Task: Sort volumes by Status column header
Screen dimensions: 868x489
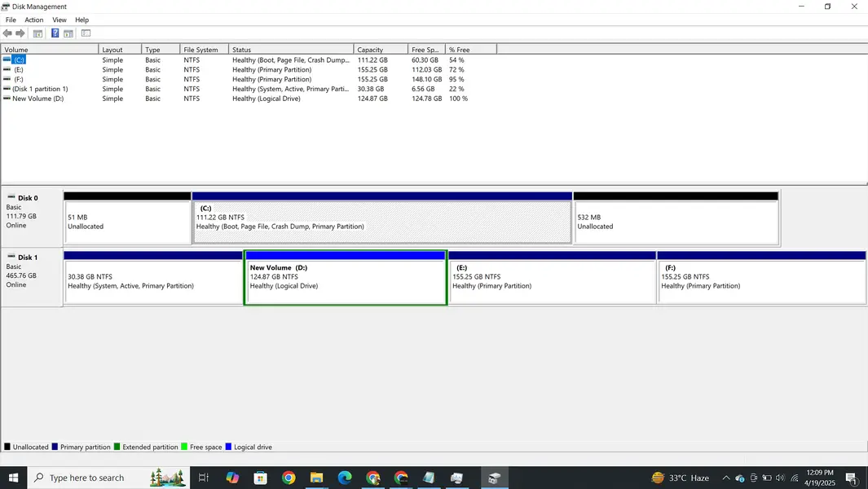Action: coord(290,50)
